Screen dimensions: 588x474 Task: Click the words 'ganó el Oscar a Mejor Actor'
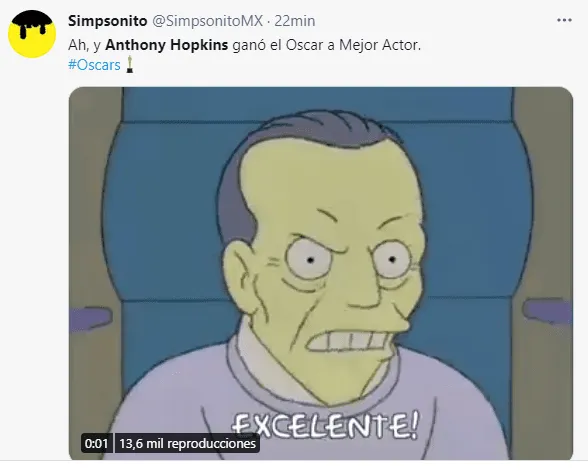327,45
